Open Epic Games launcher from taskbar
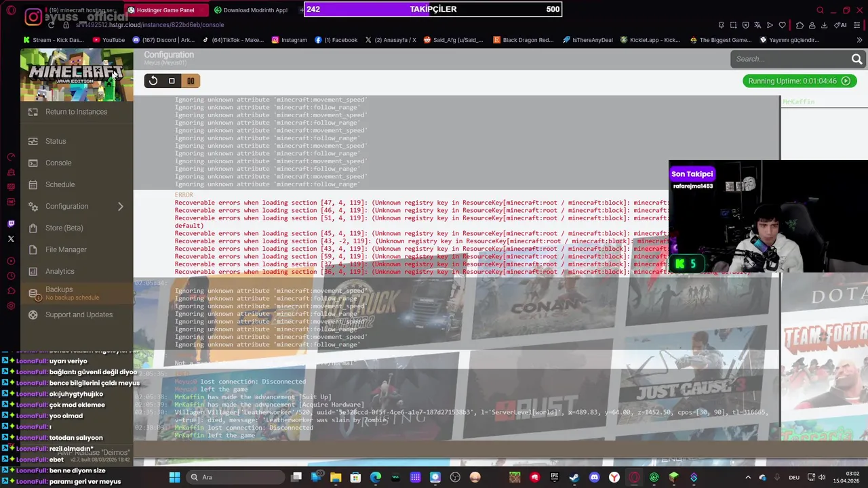 click(x=554, y=477)
